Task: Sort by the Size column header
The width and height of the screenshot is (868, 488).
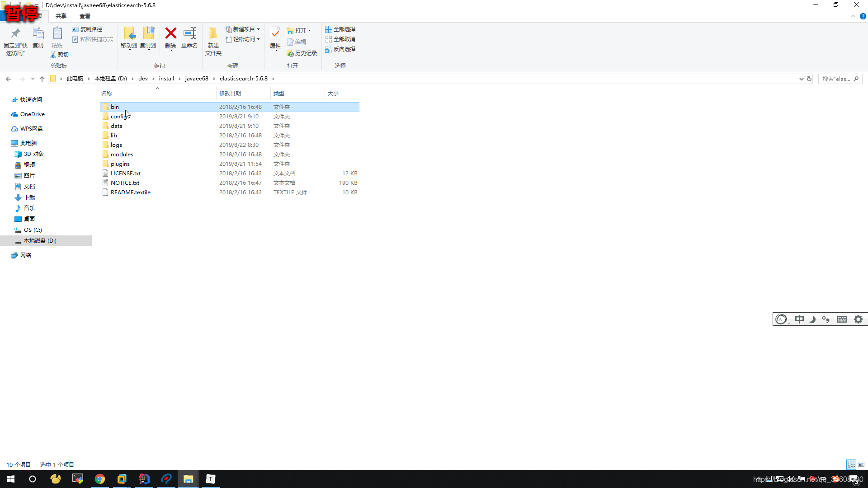Action: 343,93
